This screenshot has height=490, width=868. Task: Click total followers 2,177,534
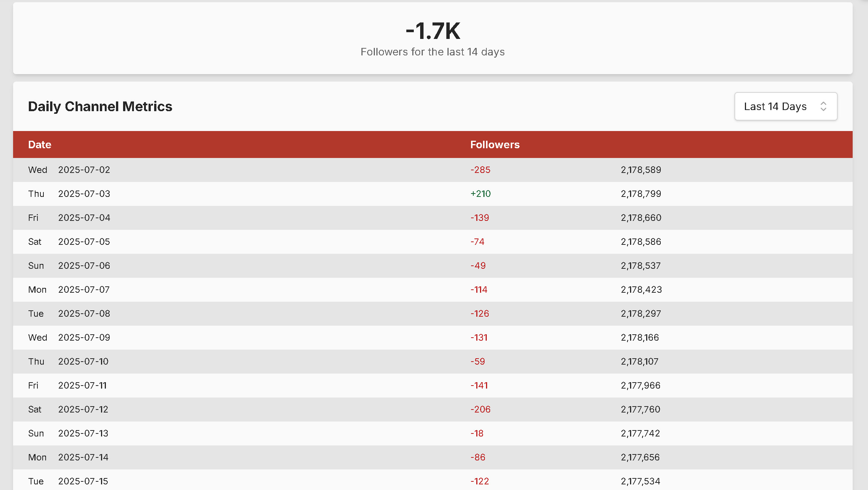click(641, 481)
